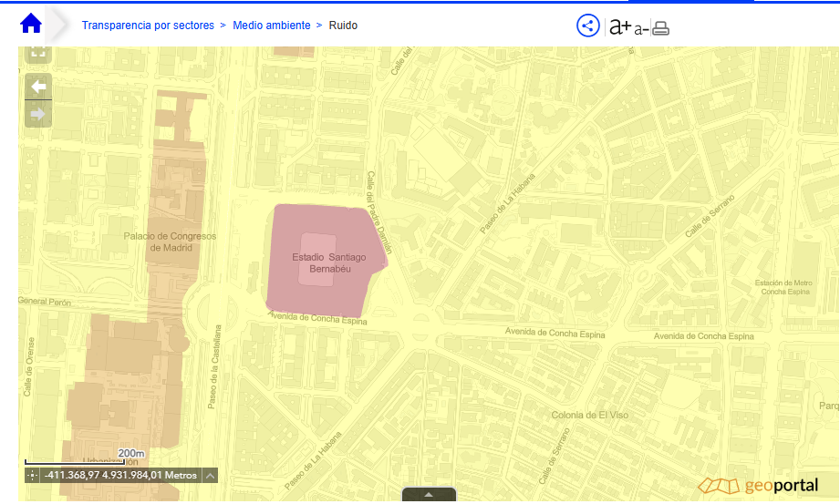840x504 pixels.
Task: Click the General Perón street label
Action: pos(45,302)
